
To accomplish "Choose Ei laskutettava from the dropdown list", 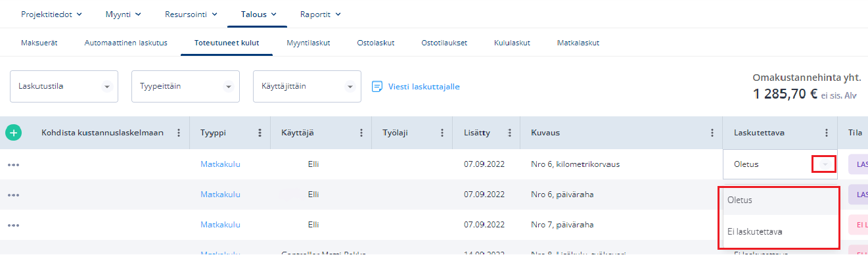I will click(780, 231).
